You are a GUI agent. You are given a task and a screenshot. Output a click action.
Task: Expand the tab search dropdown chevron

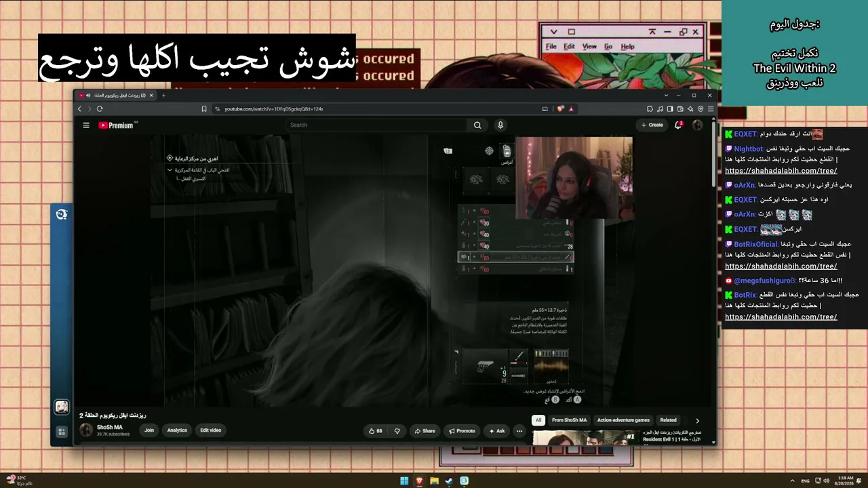pos(666,96)
